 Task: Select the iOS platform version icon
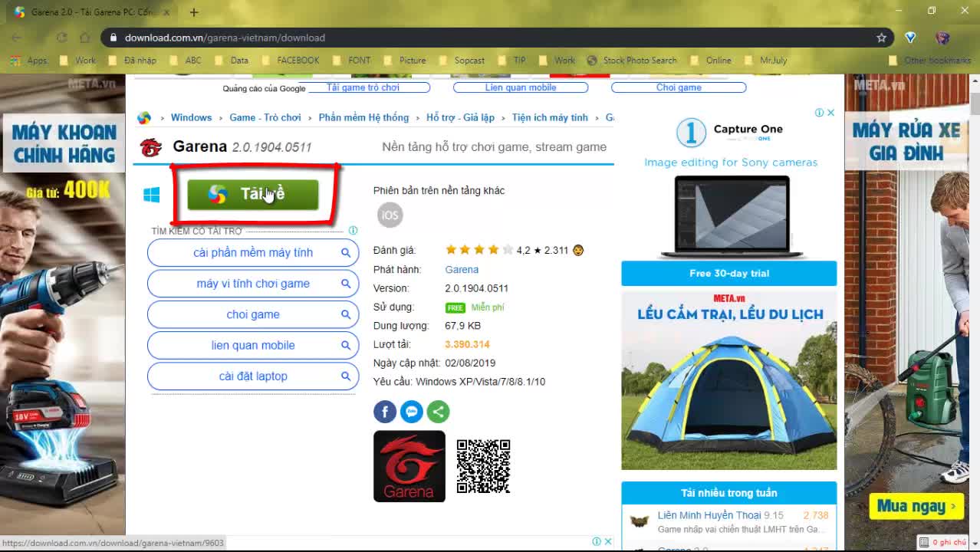pos(390,215)
